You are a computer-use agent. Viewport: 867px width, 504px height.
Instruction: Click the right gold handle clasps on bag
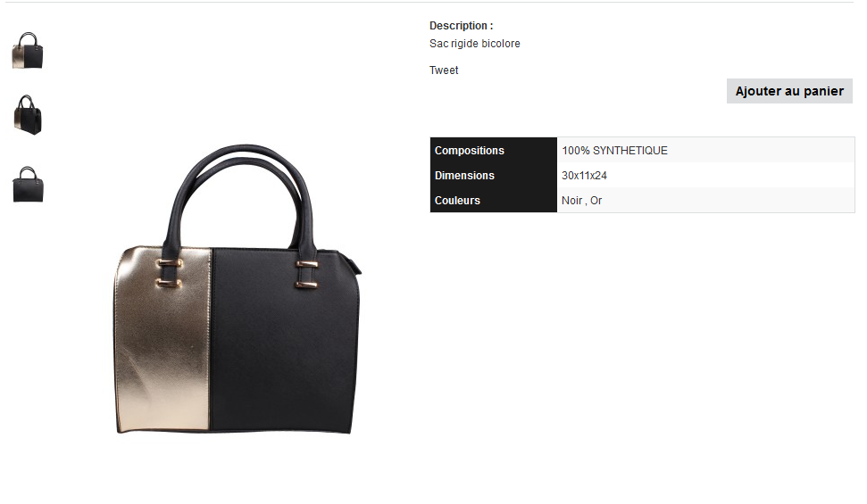click(306, 275)
